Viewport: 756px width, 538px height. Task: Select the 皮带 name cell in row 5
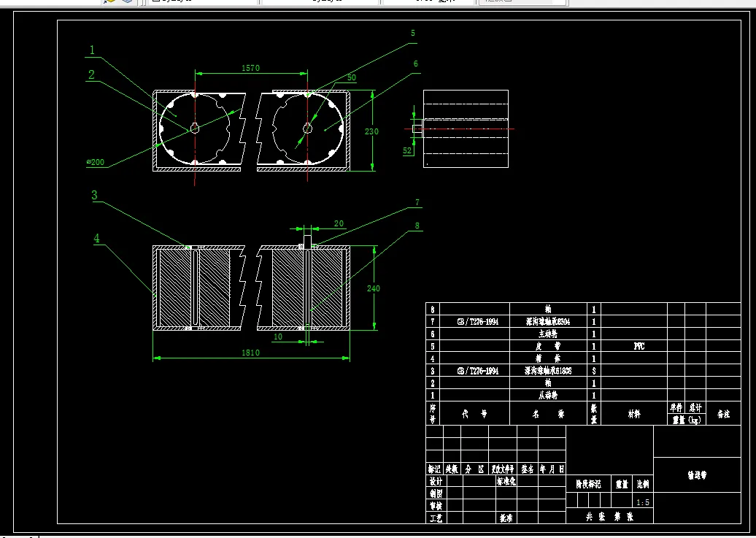[548, 346]
